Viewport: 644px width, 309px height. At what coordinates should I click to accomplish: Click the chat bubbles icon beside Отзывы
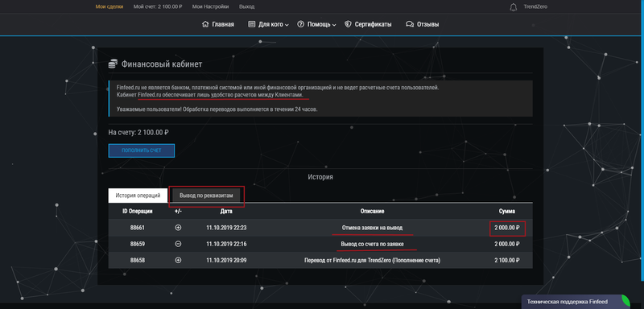(x=410, y=24)
